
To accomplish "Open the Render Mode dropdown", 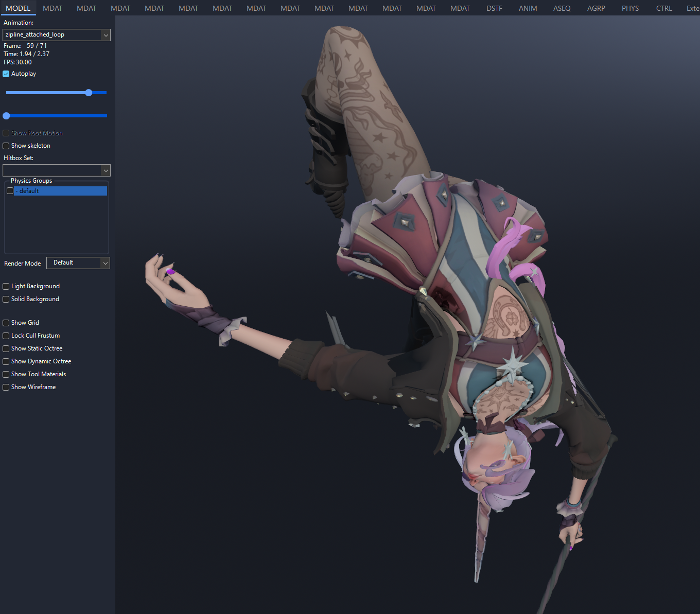I will click(x=78, y=263).
